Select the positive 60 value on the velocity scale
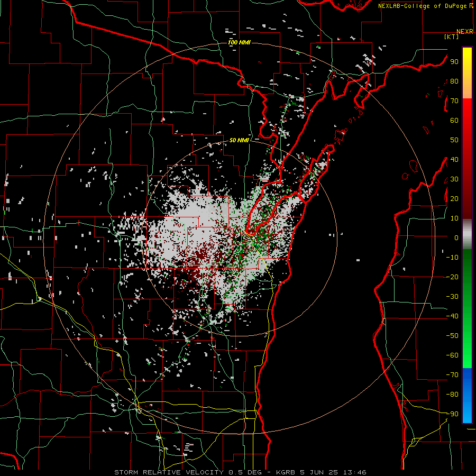The height and width of the screenshot is (476, 476). point(454,121)
